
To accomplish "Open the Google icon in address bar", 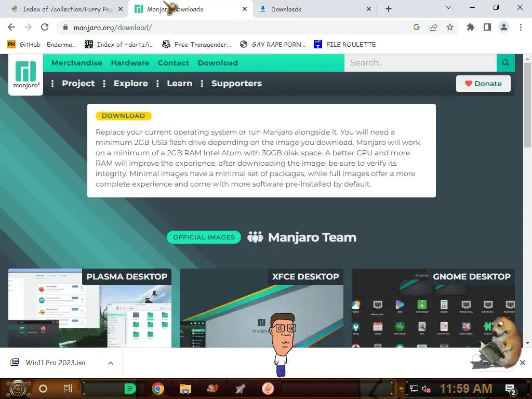I will tap(416, 27).
